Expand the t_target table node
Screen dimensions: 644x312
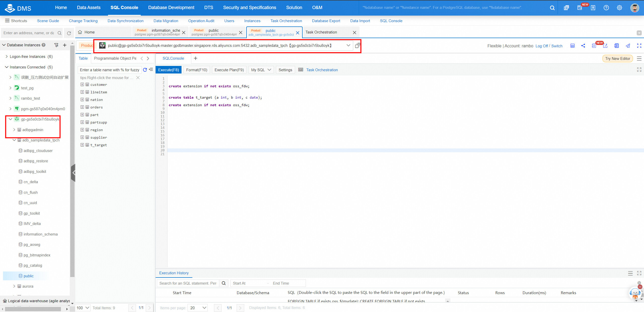[x=82, y=145]
